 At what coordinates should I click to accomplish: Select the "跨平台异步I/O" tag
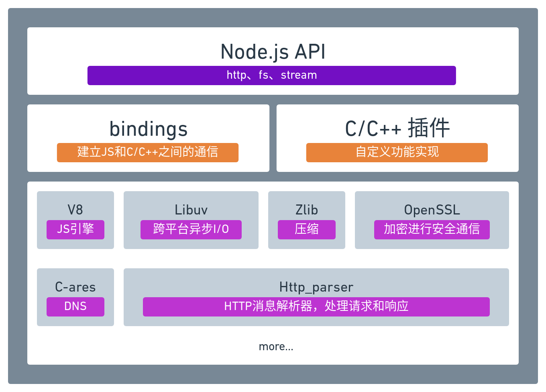(x=191, y=230)
